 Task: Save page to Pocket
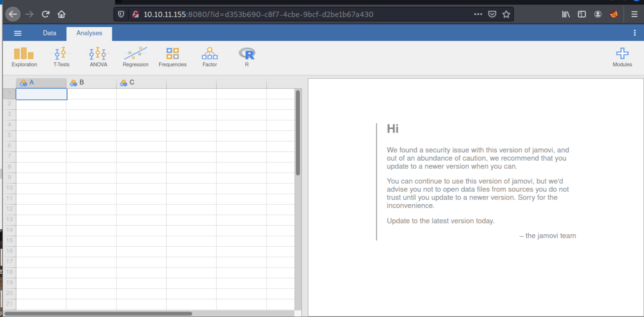[492, 14]
